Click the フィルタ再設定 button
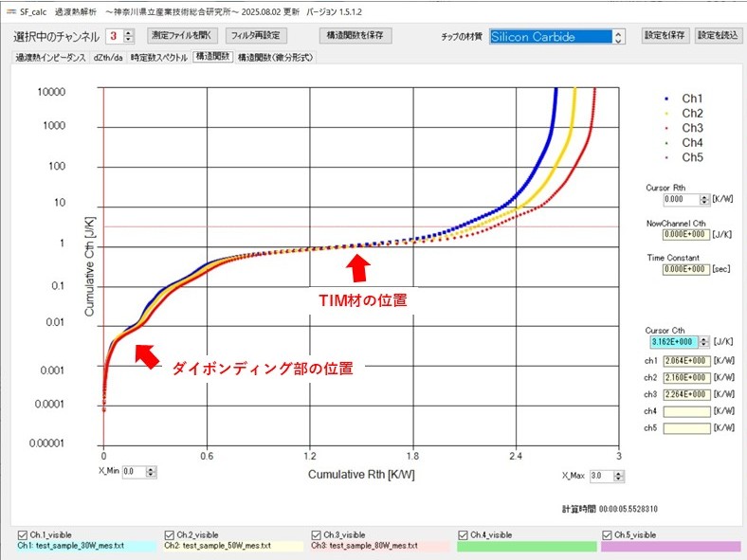This screenshot has height=560, width=747. coord(256,35)
